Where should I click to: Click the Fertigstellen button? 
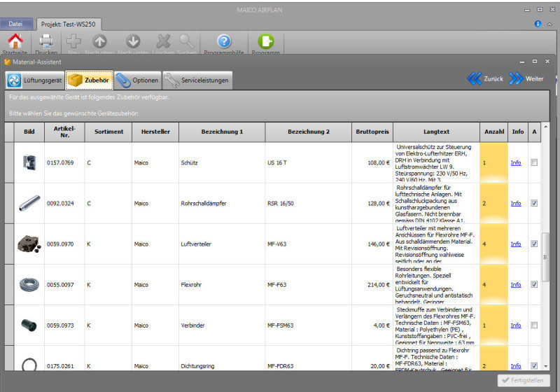tap(524, 380)
